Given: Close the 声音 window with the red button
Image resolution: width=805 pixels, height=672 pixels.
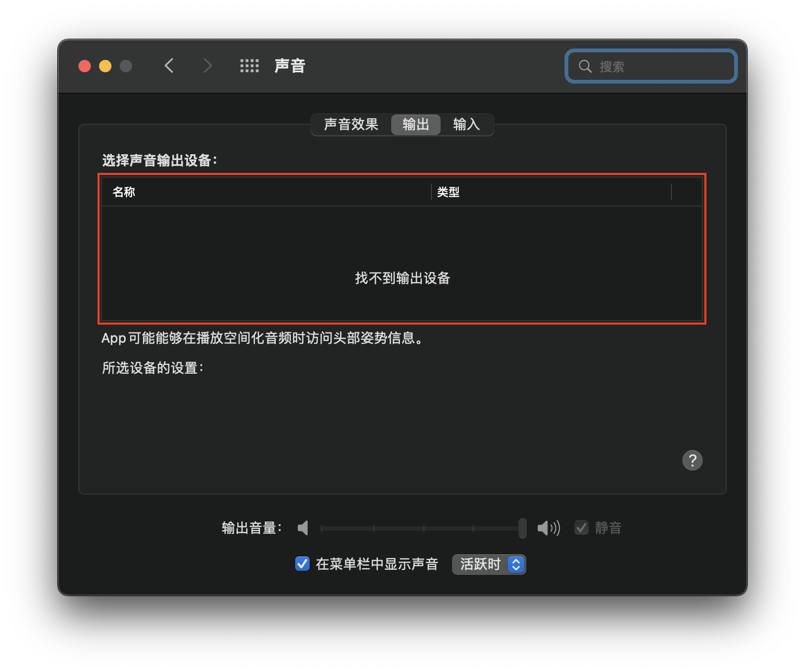Looking at the screenshot, I should pyautogui.click(x=85, y=66).
